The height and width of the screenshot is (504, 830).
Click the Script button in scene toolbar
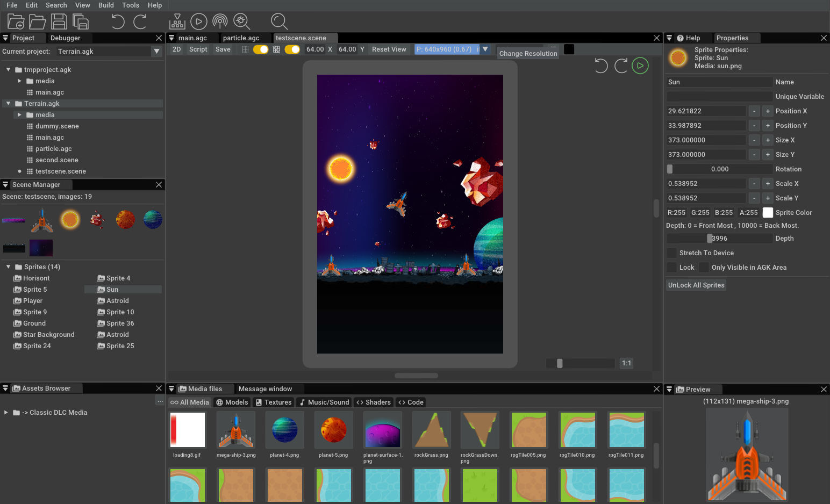[x=198, y=49]
